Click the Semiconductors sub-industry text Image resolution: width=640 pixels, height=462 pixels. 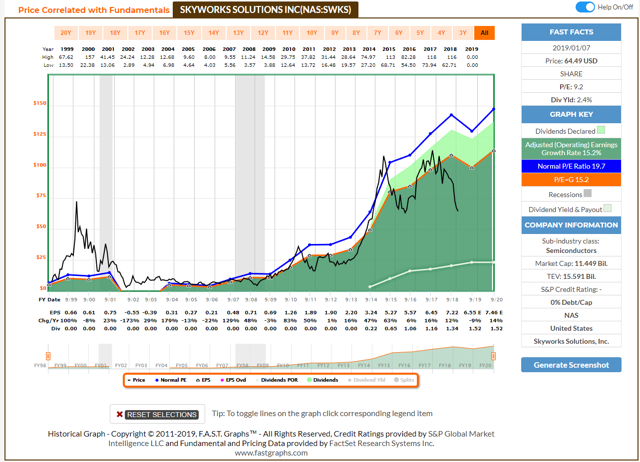pyautogui.click(x=571, y=251)
